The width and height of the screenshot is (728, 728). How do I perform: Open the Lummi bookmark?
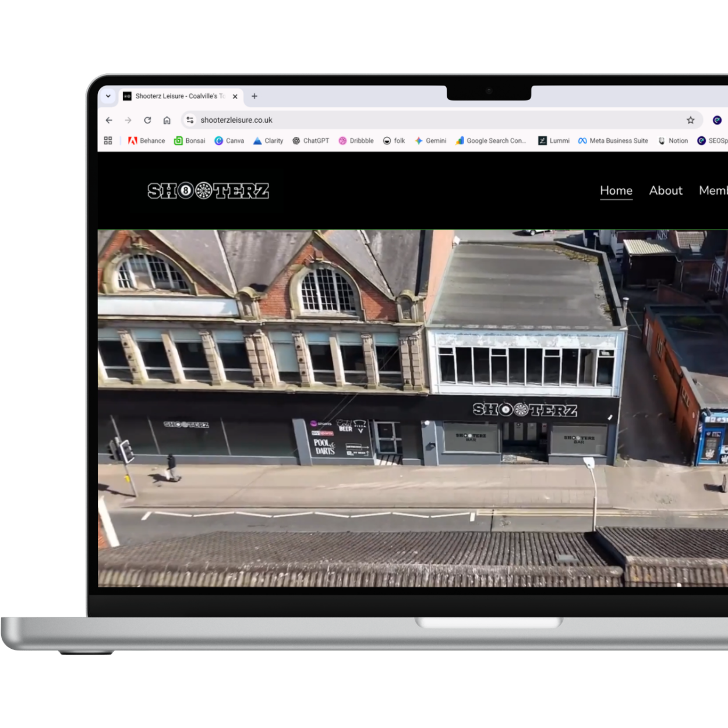click(x=554, y=140)
